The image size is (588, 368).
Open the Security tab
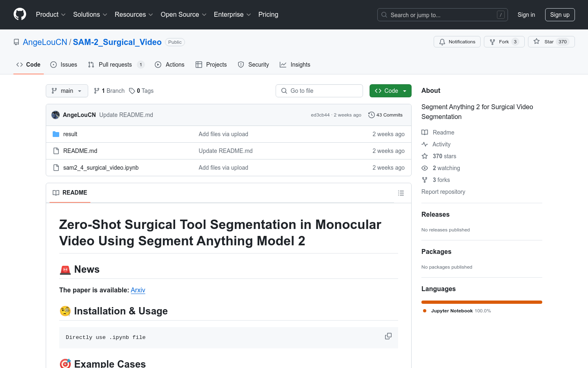[254, 65]
